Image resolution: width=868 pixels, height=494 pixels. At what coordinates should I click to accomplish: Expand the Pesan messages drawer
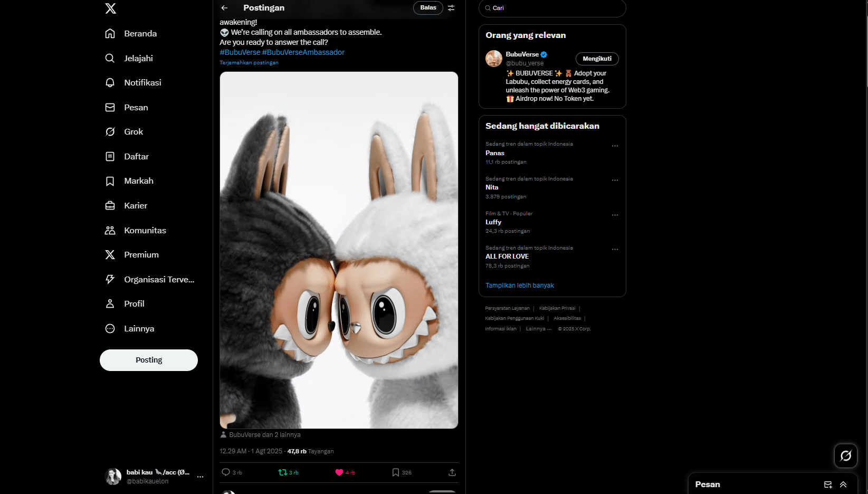(x=843, y=484)
